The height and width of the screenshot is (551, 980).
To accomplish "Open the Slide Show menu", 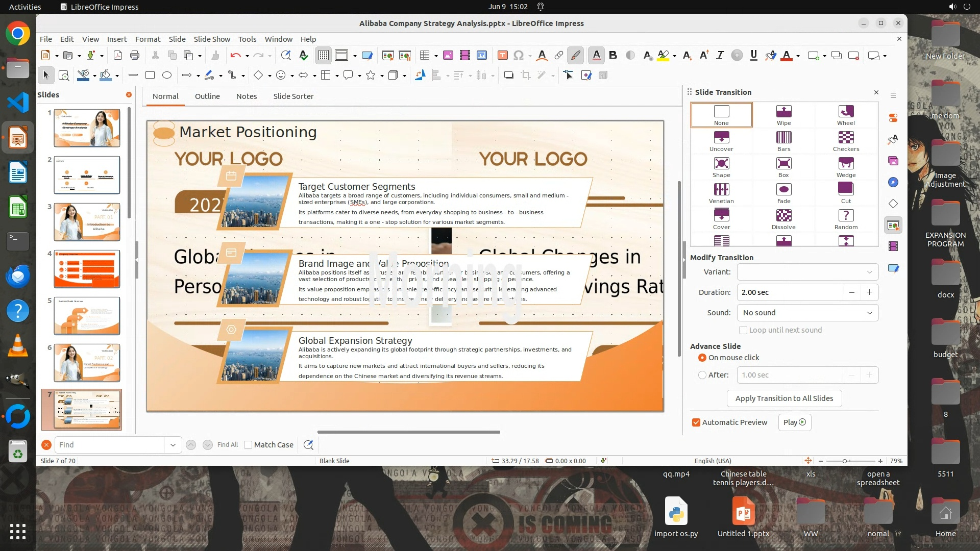I will [212, 39].
